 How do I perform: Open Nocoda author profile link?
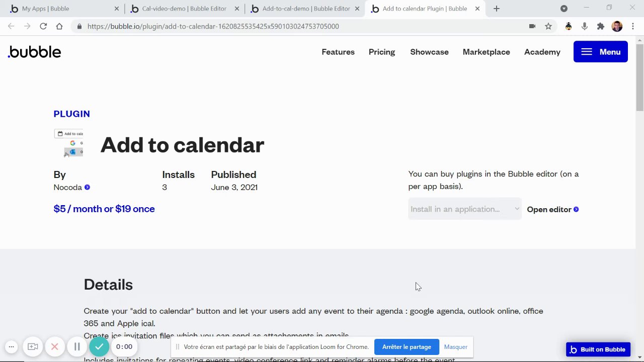pyautogui.click(x=71, y=187)
